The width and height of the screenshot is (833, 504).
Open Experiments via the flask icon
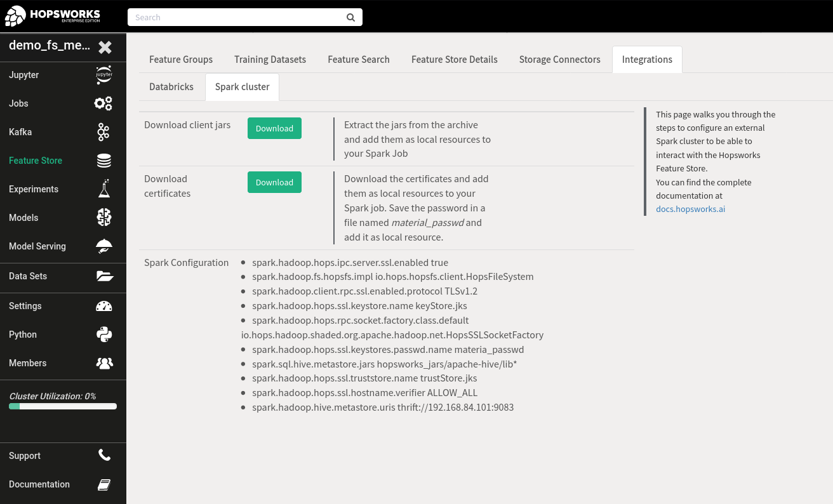pos(103,189)
